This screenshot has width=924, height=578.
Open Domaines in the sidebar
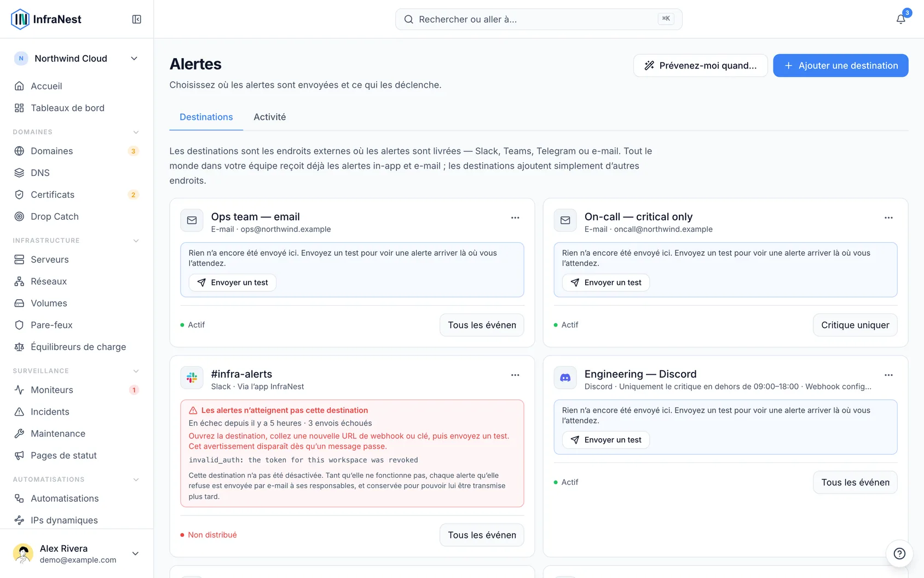click(x=77, y=151)
